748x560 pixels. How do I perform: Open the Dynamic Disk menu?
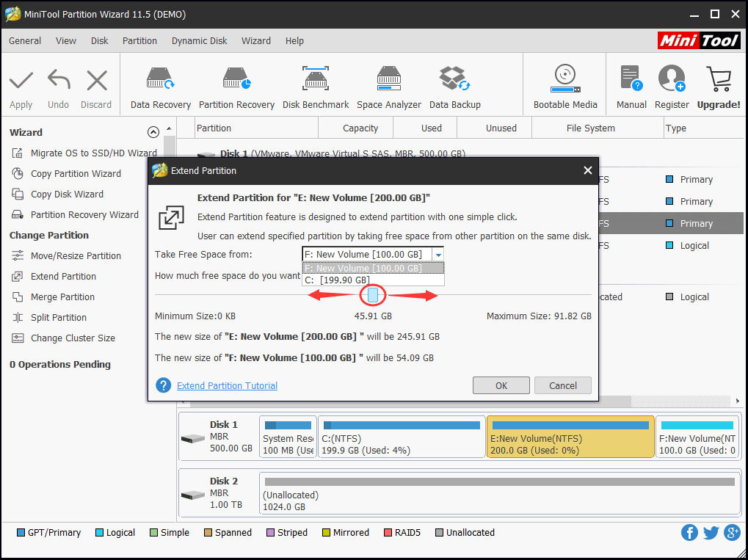point(200,41)
